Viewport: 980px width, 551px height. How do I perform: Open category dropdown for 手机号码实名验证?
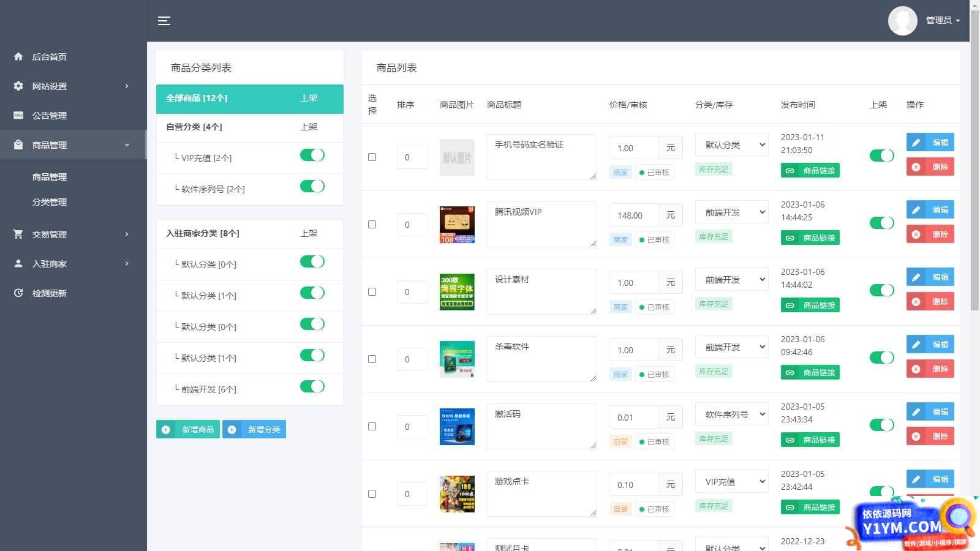click(732, 145)
